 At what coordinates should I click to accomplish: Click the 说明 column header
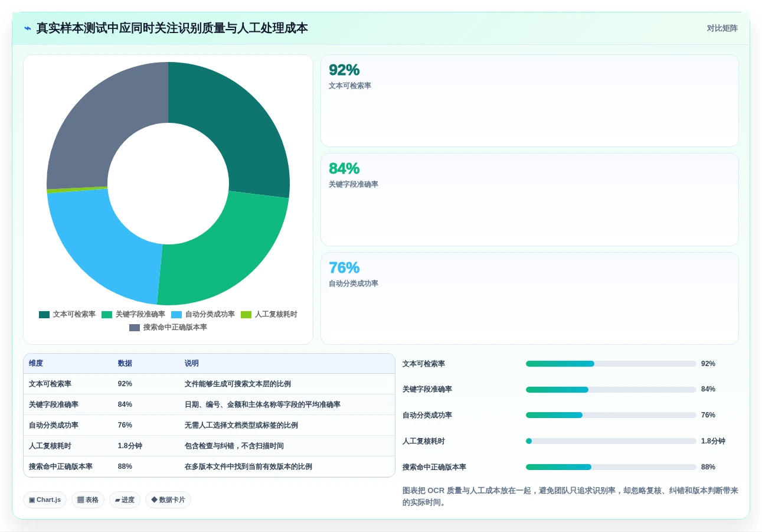(192, 364)
